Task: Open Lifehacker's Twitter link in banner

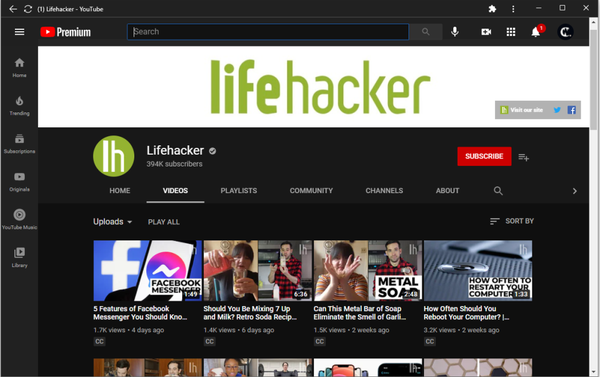Action: [557, 110]
